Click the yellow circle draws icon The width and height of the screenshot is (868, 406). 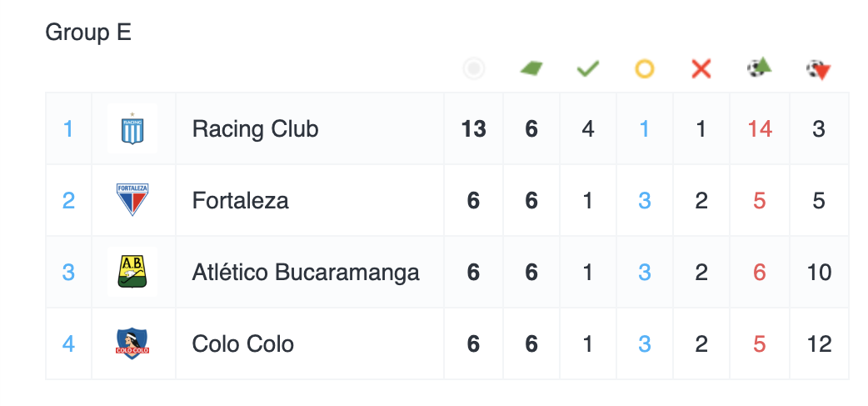coord(645,68)
